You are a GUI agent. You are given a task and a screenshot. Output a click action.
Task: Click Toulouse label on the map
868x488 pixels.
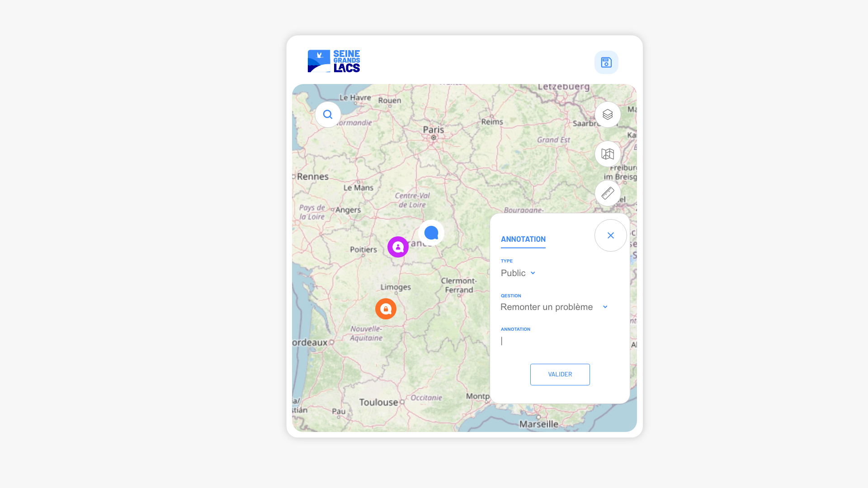[378, 402]
